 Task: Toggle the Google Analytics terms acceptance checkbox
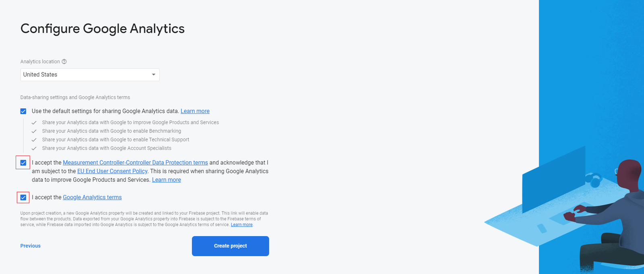tap(23, 197)
